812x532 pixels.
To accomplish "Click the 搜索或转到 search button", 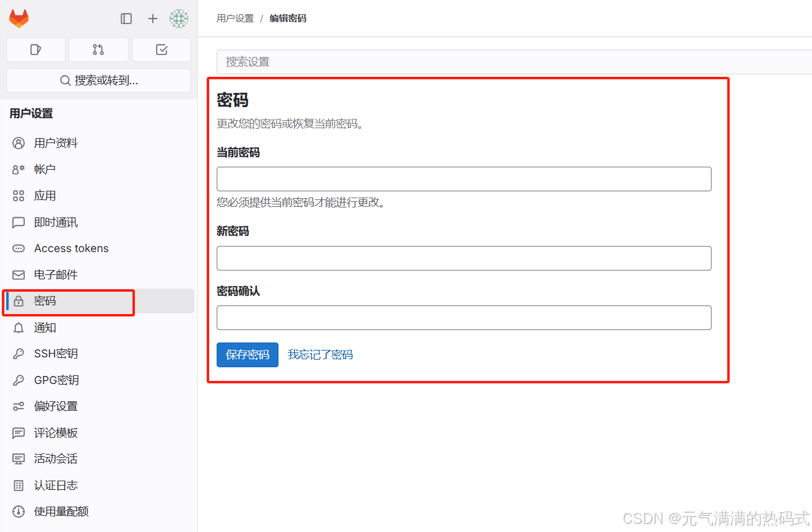I will click(99, 81).
